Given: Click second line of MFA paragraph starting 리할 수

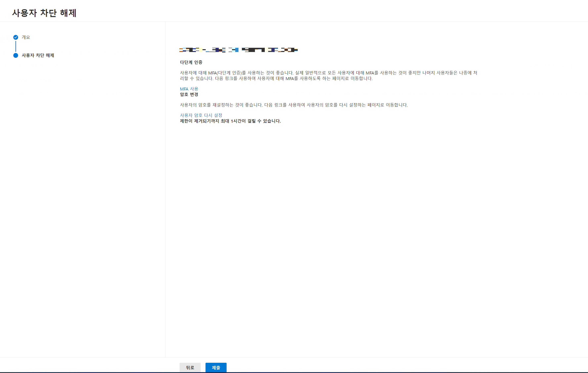Looking at the screenshot, I should pos(276,78).
